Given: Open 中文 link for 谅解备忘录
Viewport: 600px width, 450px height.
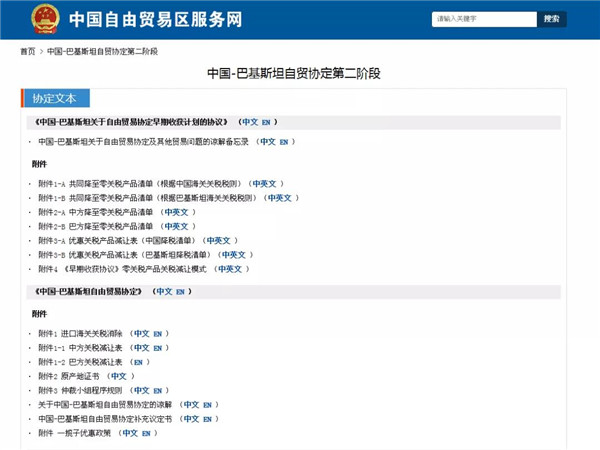Looking at the screenshot, I should (267, 142).
